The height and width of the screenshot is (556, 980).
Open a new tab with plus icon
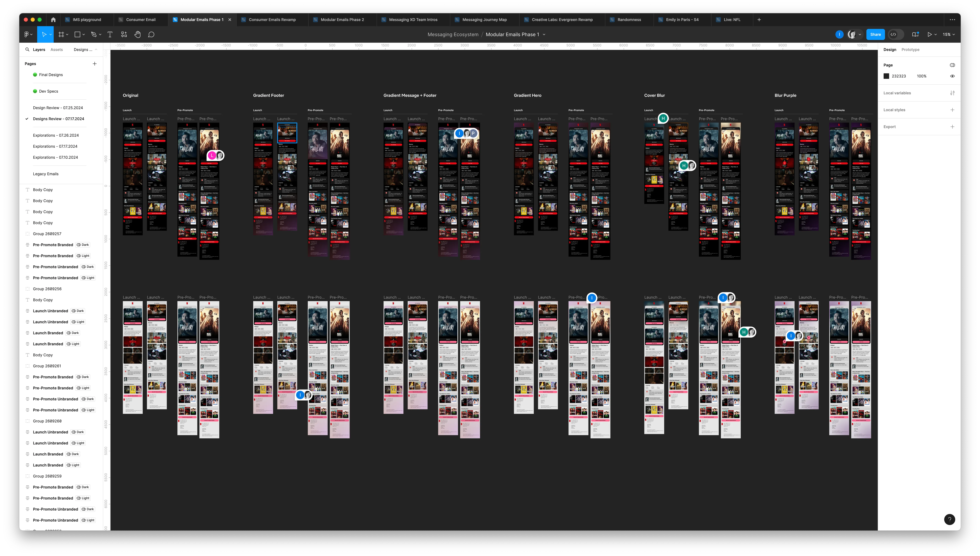[759, 19]
